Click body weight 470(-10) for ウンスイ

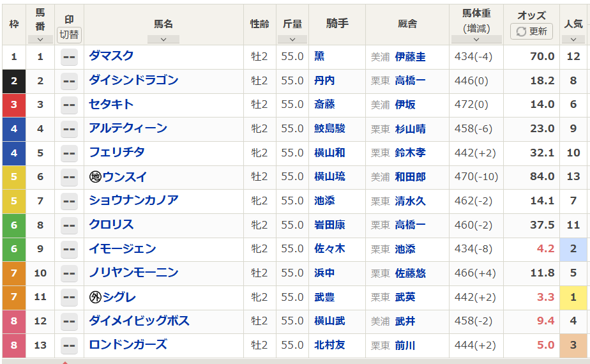click(x=476, y=176)
